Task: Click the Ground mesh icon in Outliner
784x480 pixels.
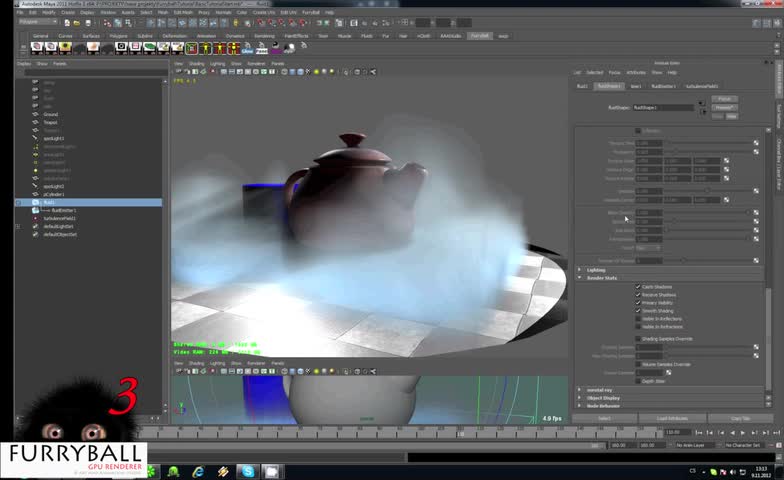Action: click(x=36, y=114)
